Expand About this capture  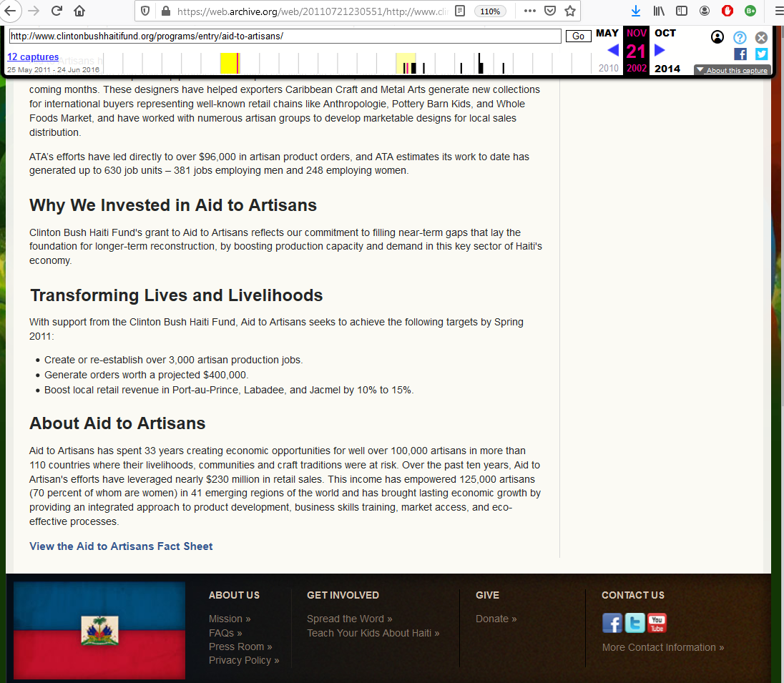732,71
